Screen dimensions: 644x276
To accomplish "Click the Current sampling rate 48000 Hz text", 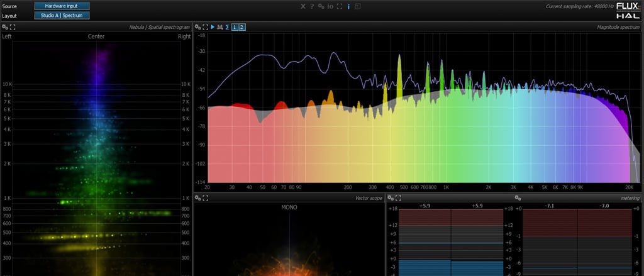I will [x=579, y=6].
